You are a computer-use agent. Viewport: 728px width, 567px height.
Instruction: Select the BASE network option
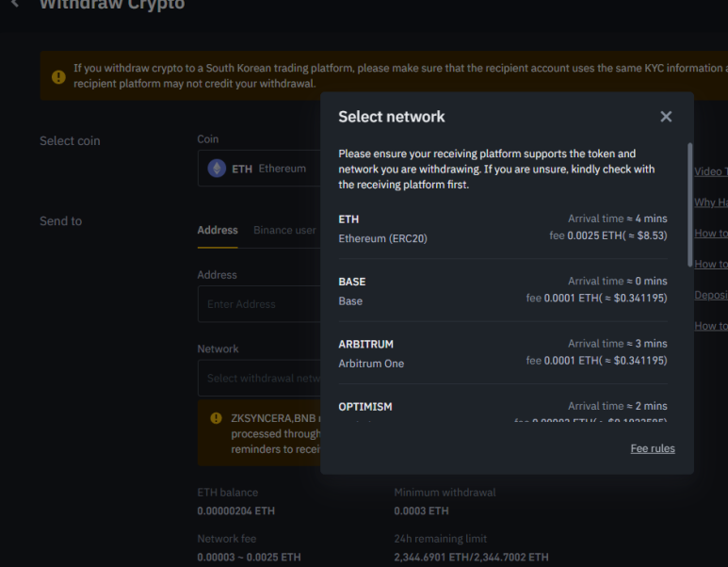[503, 291]
